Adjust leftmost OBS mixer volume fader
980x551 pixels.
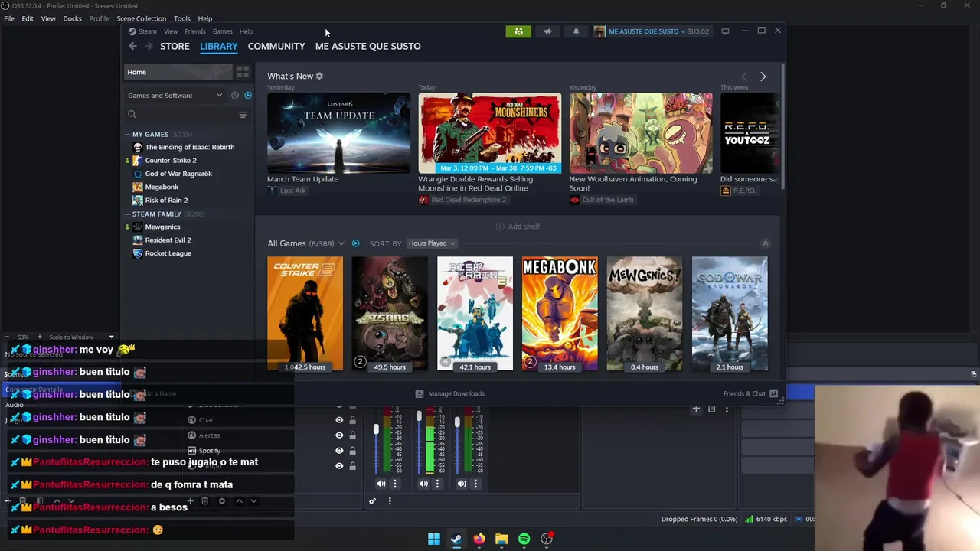tap(376, 430)
